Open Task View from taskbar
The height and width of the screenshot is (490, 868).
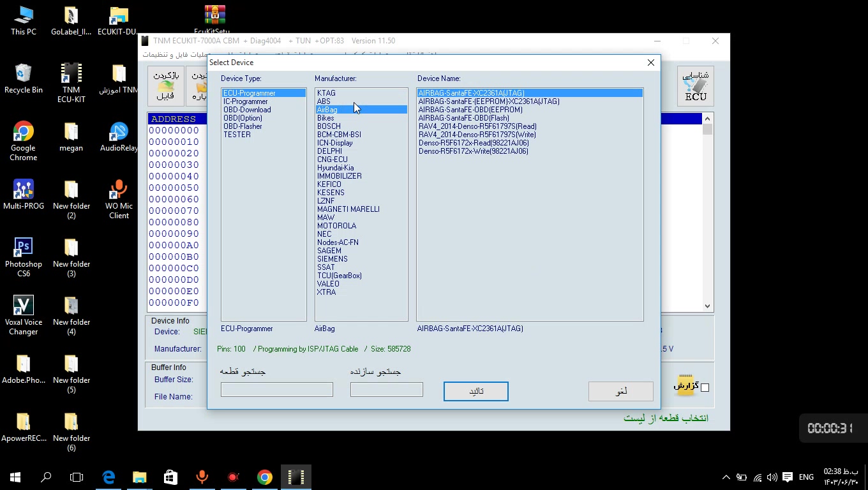(x=77, y=477)
